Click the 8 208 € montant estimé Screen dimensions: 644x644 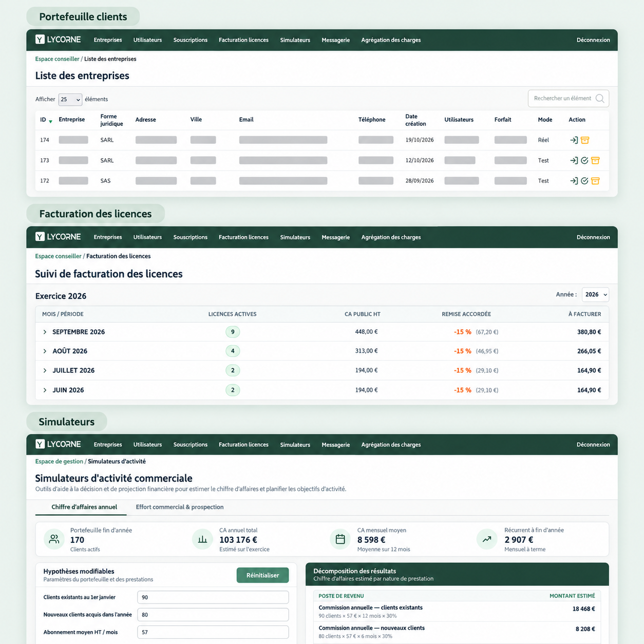(585, 629)
